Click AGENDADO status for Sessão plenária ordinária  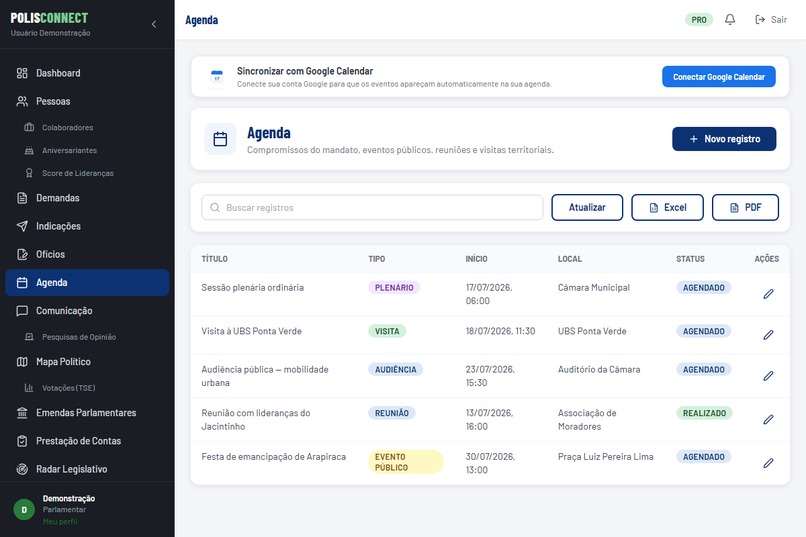point(704,288)
